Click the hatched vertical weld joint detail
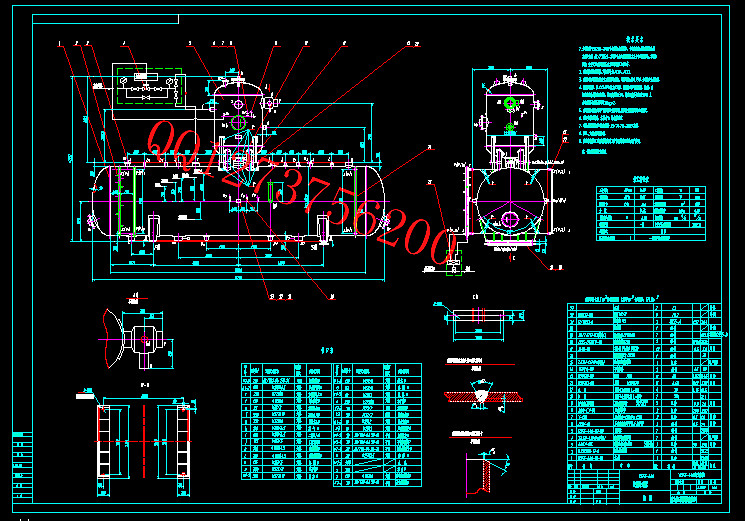Viewport: 745px width, 521px height. coord(488,473)
